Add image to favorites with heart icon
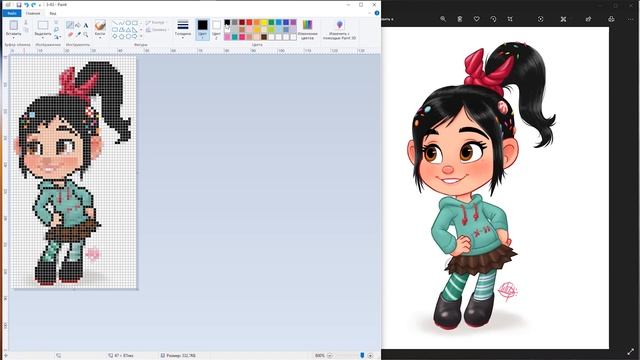This screenshot has height=360, width=640. click(476, 19)
